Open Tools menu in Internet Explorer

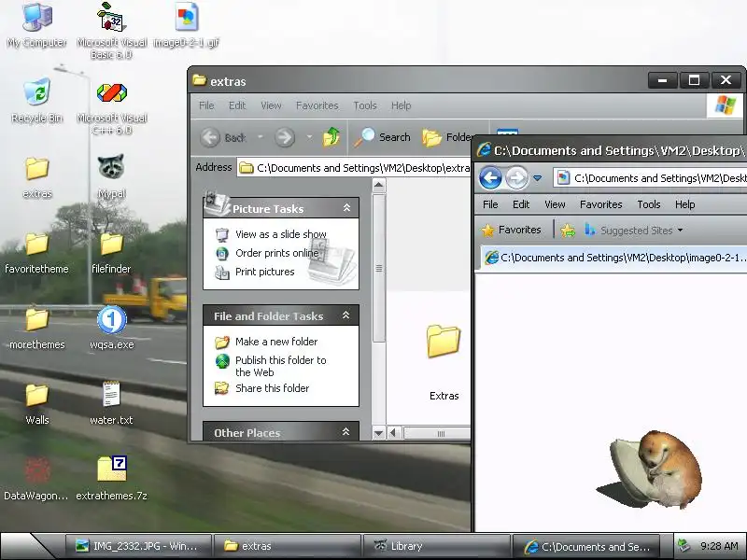648,204
